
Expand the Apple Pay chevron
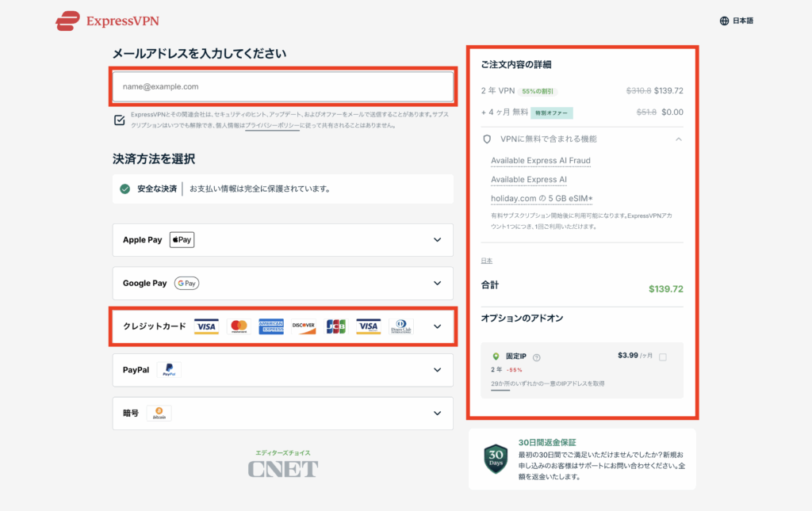(x=438, y=240)
